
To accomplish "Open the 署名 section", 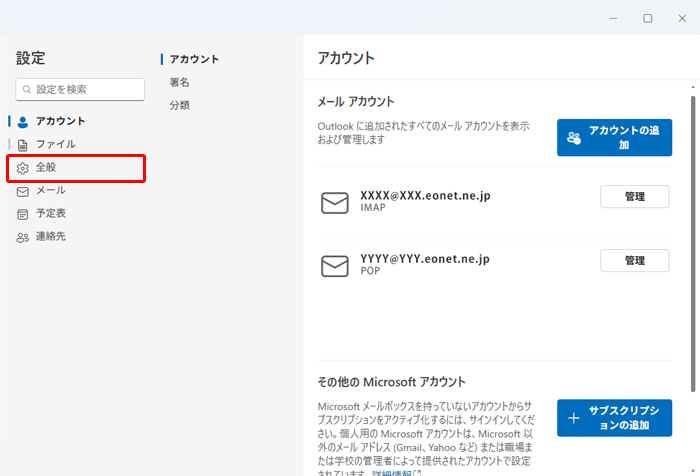I will (x=180, y=83).
